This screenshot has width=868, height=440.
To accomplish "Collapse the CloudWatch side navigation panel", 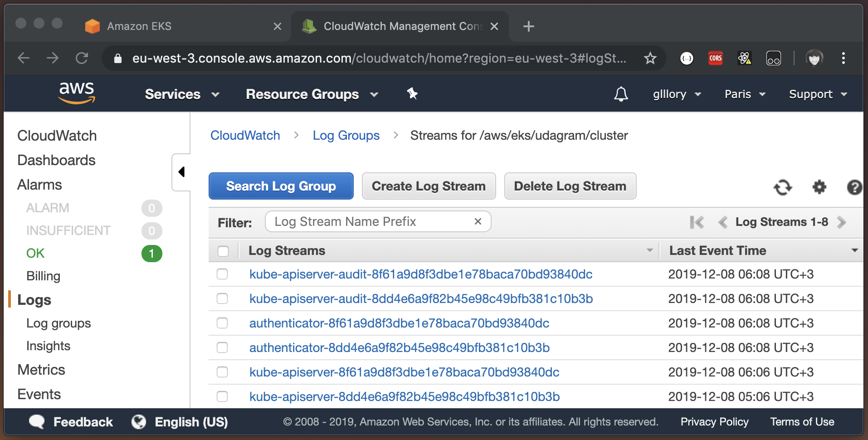I will click(181, 172).
